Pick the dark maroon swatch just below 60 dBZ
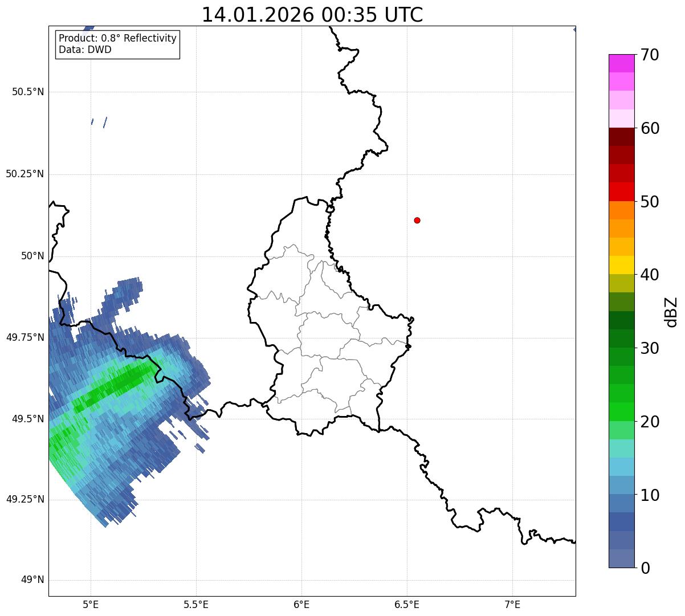The image size is (685, 616). click(x=621, y=137)
